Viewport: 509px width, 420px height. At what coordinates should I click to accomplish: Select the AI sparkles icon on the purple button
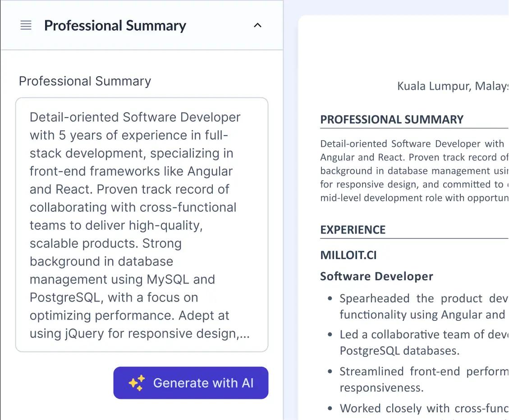pyautogui.click(x=135, y=383)
